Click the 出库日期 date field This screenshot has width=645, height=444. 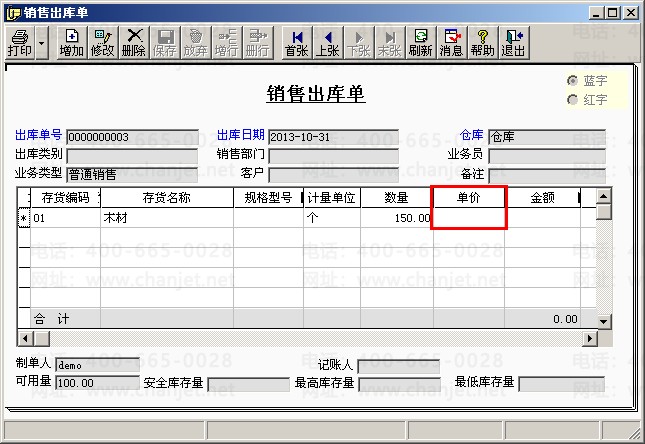pyautogui.click(x=333, y=137)
